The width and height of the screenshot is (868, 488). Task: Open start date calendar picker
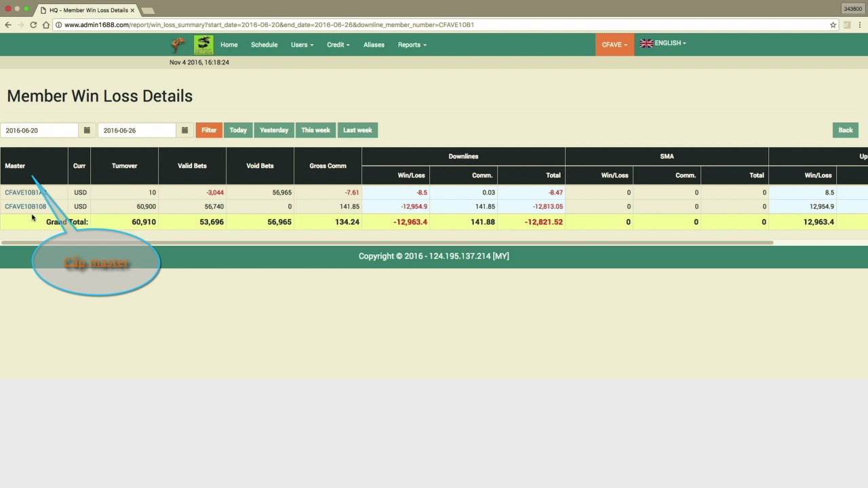[87, 130]
